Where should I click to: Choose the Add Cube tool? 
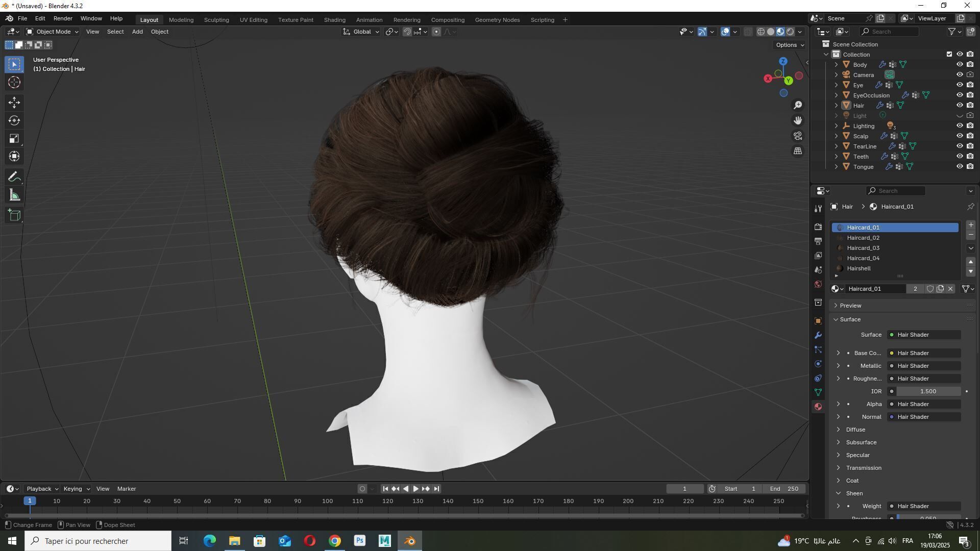14,215
